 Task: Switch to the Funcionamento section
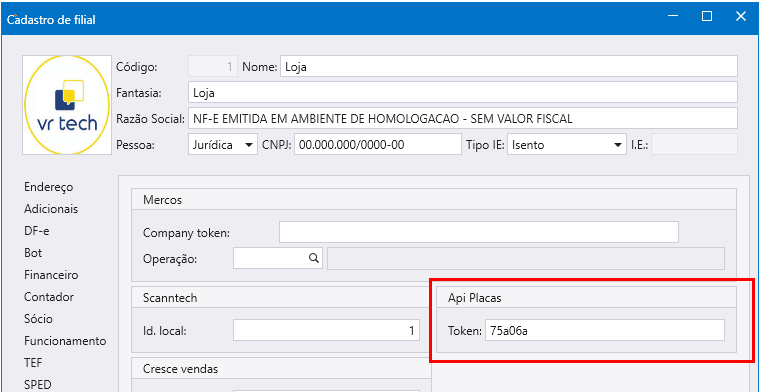[65, 341]
